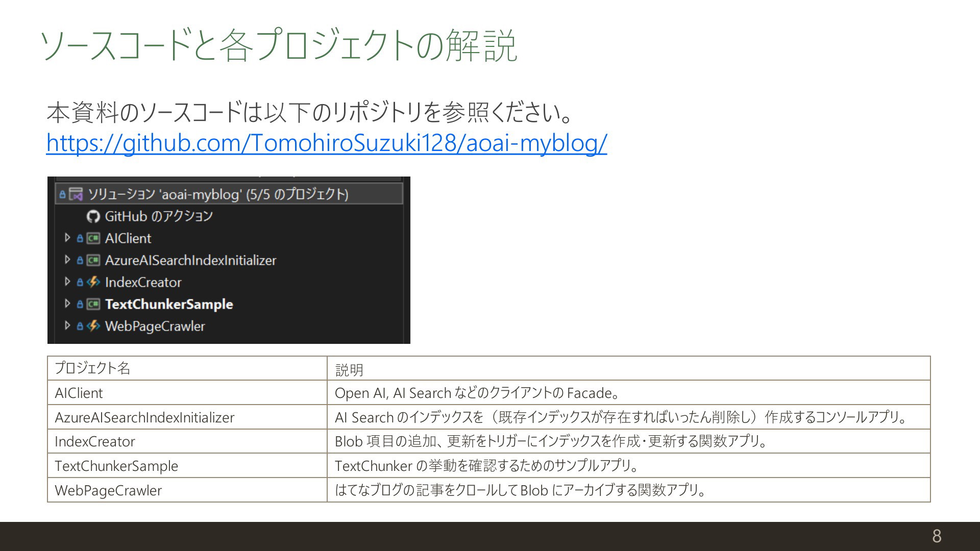Expand the AzureAISearchIndexInitializer project node
This screenshot has width=980, height=551.
click(x=67, y=259)
